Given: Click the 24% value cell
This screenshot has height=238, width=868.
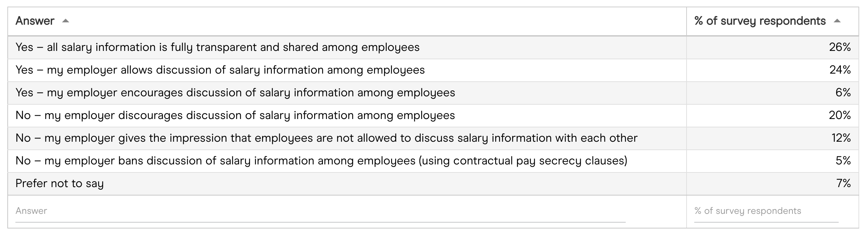Looking at the screenshot, I should pyautogui.click(x=839, y=70).
